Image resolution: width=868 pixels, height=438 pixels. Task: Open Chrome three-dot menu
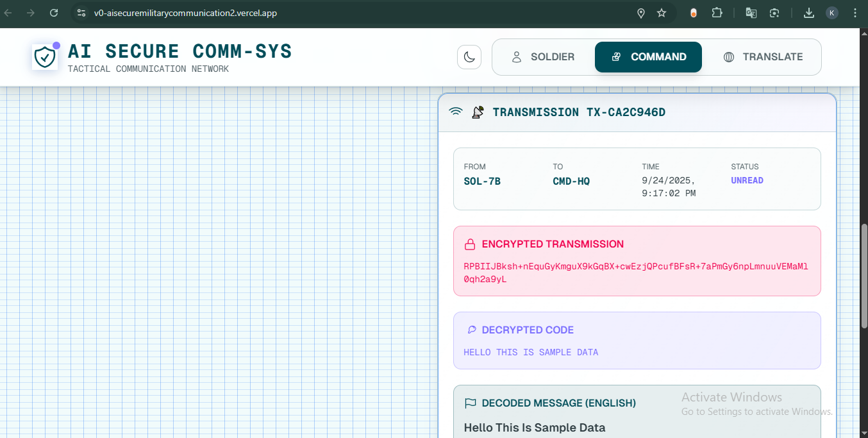[855, 13]
